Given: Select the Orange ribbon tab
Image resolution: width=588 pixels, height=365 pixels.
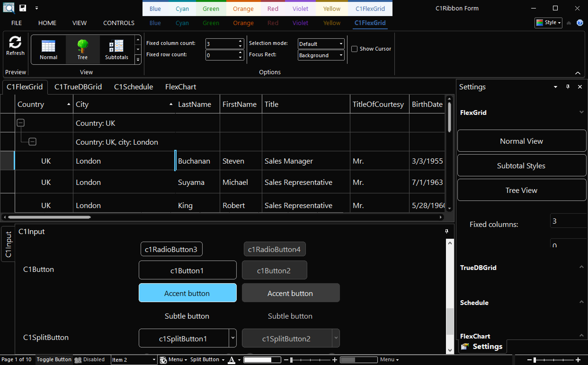Looking at the screenshot, I should click(243, 23).
